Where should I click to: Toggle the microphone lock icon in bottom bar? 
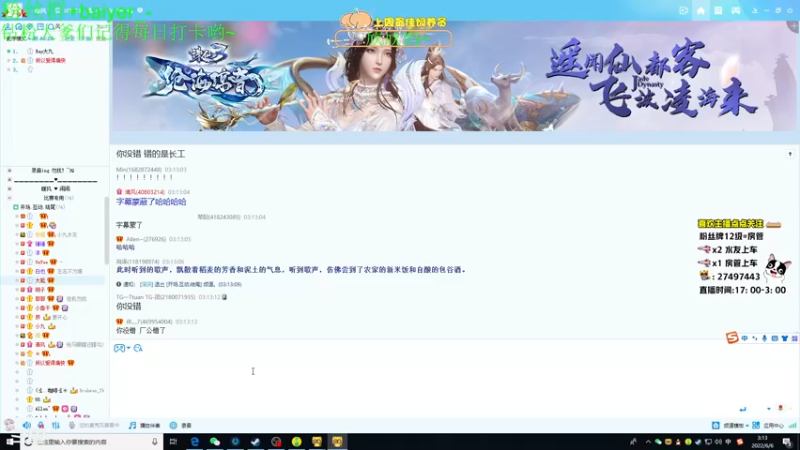[41, 425]
